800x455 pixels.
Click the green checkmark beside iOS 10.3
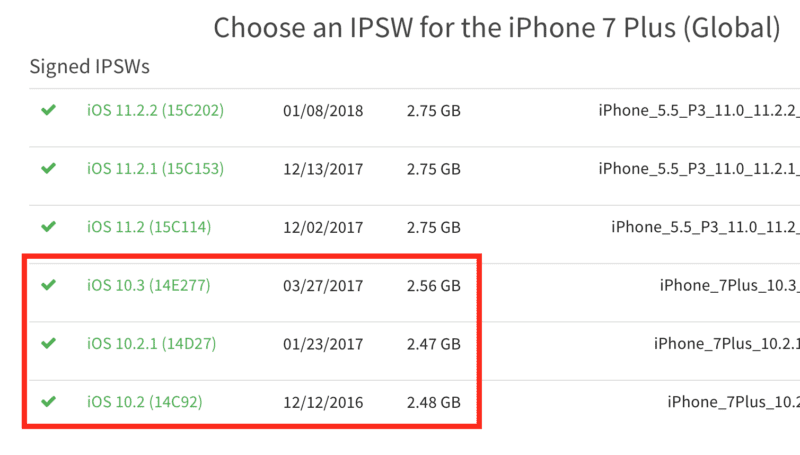click(48, 285)
